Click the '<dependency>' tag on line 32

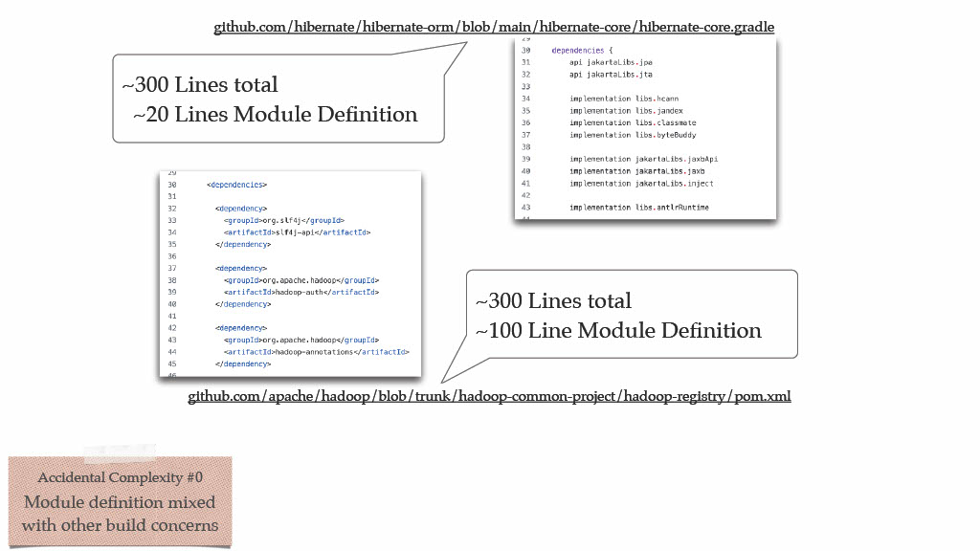tap(241, 209)
